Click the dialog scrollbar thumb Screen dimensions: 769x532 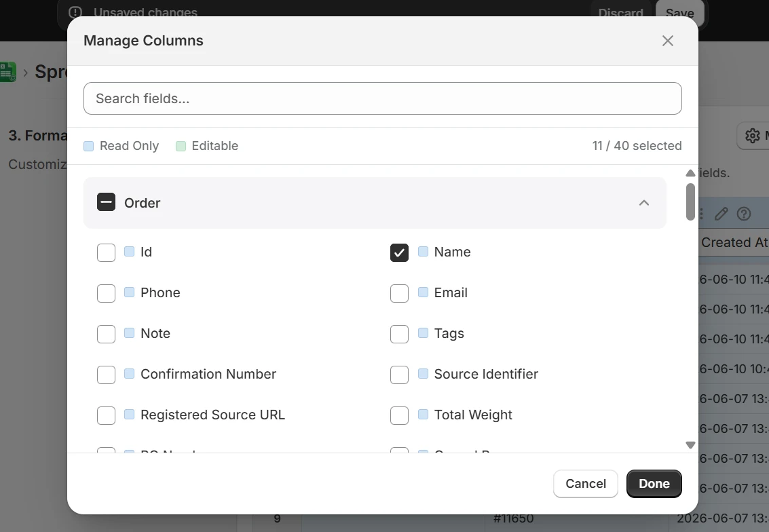pyautogui.click(x=690, y=202)
